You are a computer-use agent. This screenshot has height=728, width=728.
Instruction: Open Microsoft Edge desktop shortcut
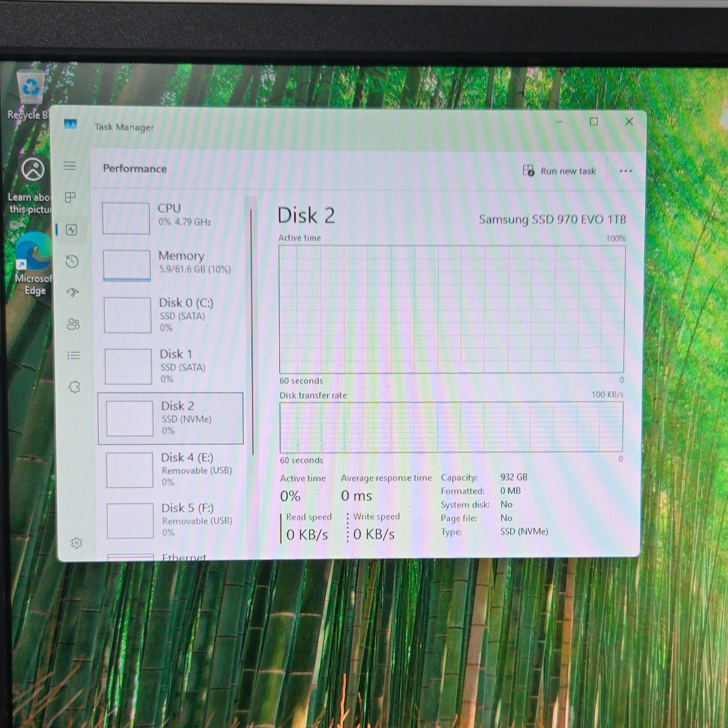click(34, 263)
